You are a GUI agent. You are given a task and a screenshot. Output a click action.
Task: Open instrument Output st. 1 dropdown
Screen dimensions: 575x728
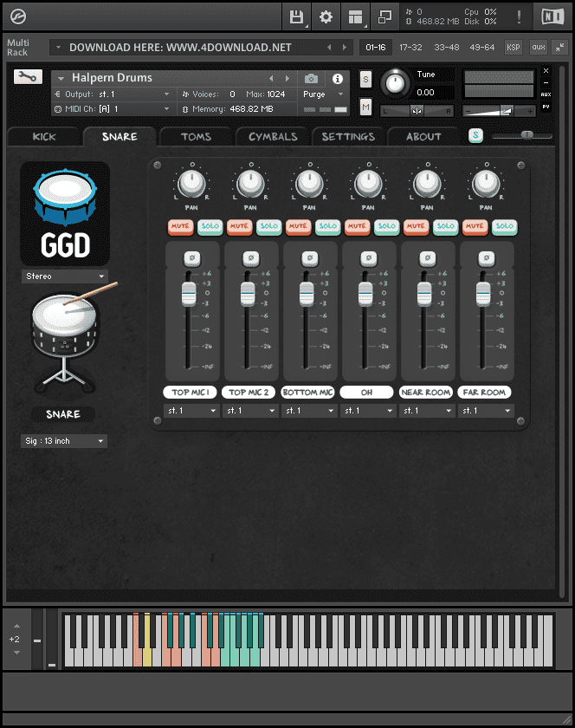113,94
